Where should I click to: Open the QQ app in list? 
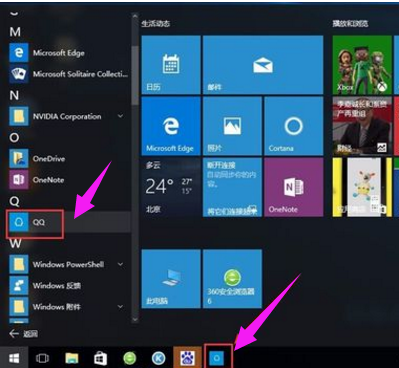68,222
